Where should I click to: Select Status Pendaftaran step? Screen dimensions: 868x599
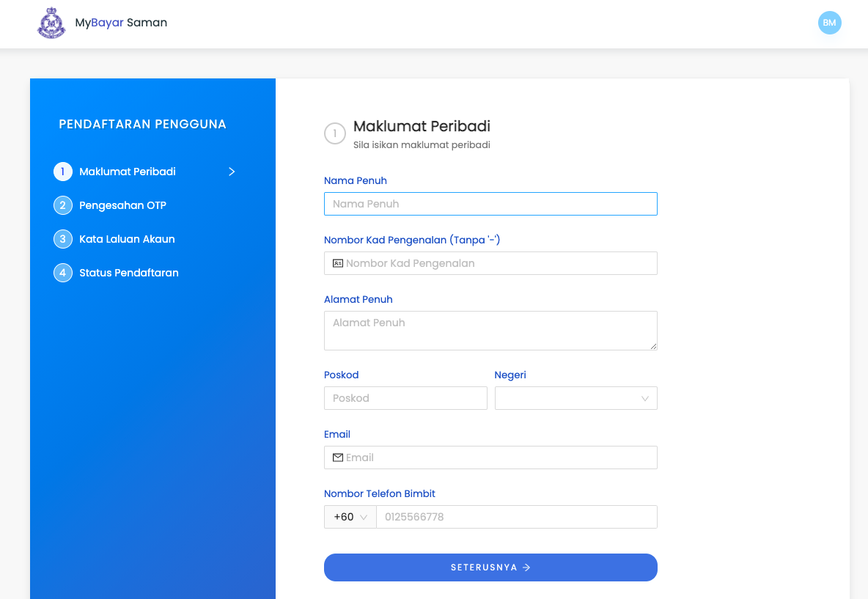(x=129, y=273)
